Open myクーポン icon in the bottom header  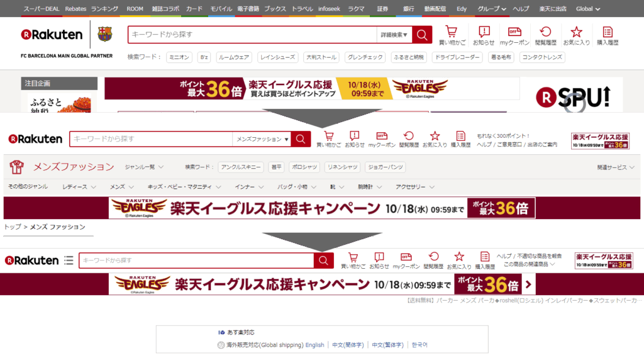pos(406,261)
